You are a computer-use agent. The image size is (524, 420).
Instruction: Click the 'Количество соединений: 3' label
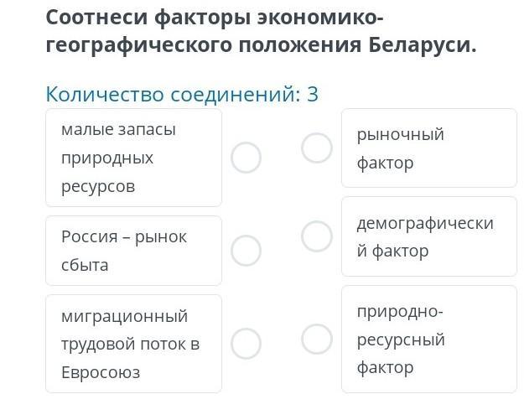click(x=182, y=94)
